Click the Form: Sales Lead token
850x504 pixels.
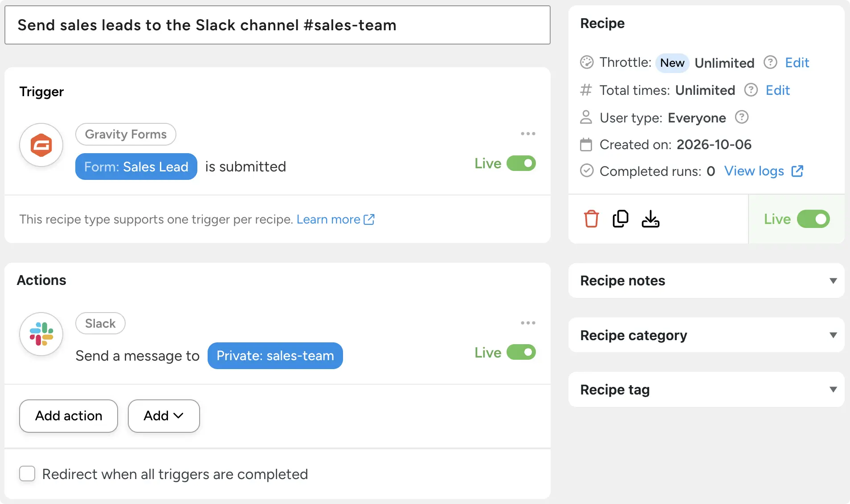tap(136, 167)
